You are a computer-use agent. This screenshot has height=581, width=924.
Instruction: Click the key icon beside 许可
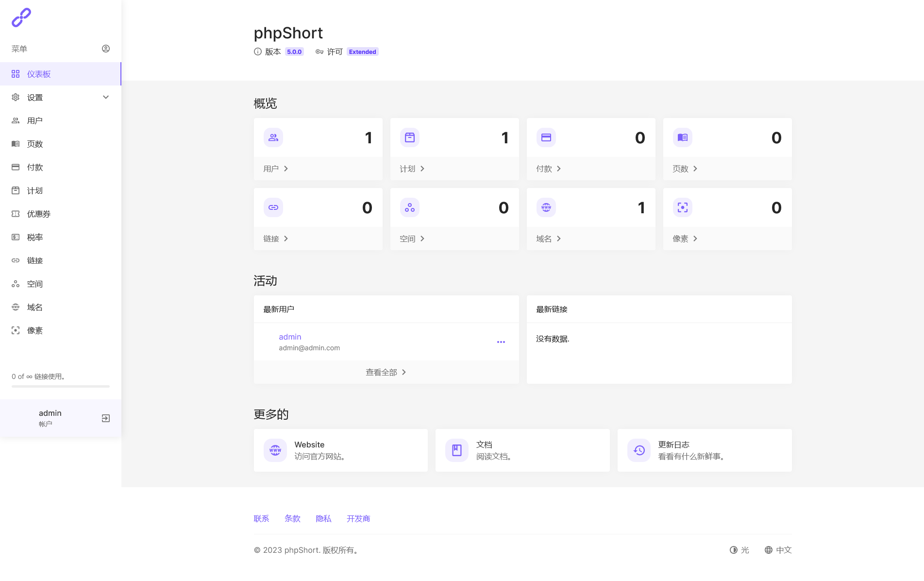point(319,51)
